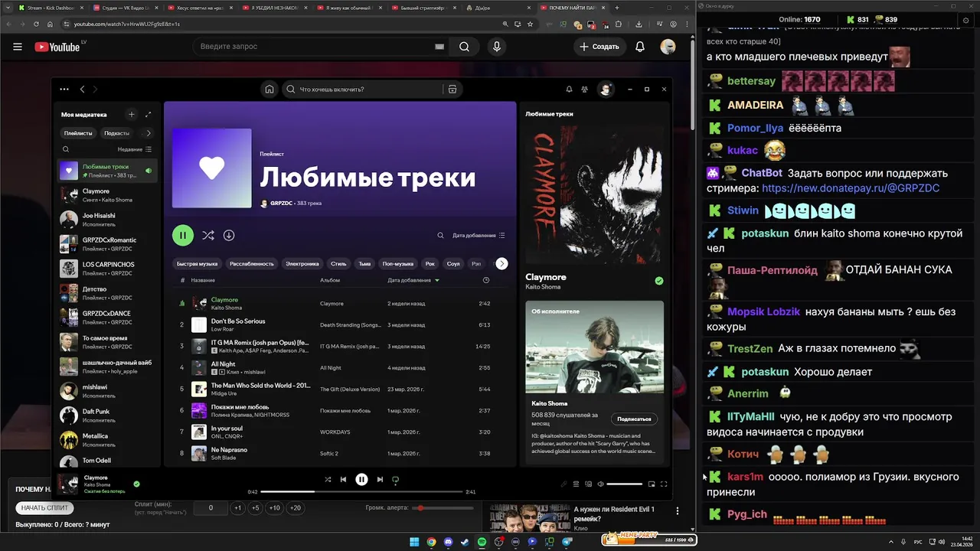Switch to Бывший стриптизёр browser tab
980x551 pixels.
(x=423, y=8)
